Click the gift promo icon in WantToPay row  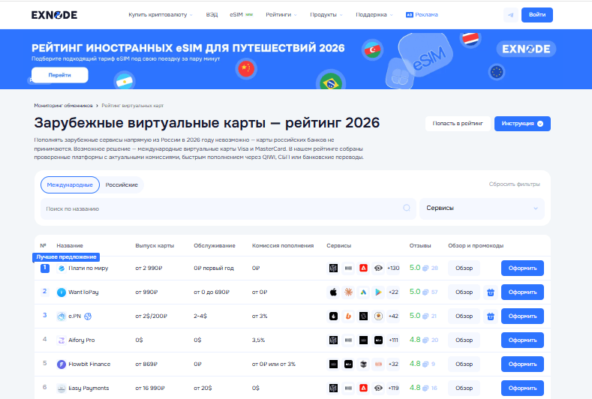click(x=490, y=292)
